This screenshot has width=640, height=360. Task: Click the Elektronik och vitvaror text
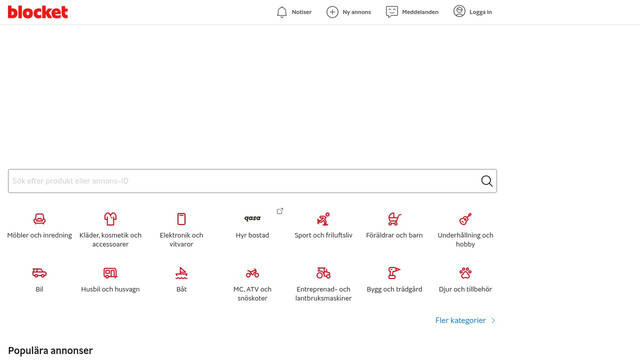point(181,240)
